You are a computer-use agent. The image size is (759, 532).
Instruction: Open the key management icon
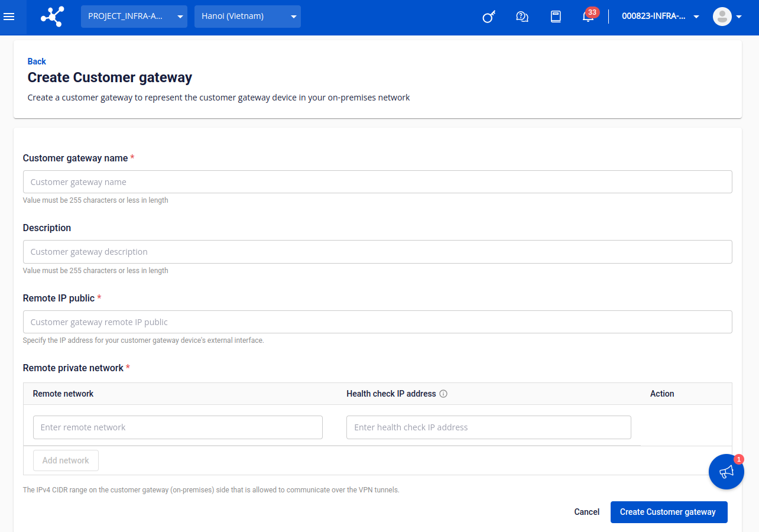click(488, 17)
